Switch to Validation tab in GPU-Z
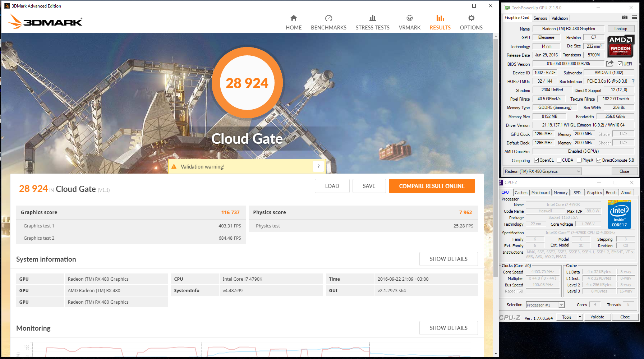The width and height of the screenshot is (644, 359). (560, 18)
